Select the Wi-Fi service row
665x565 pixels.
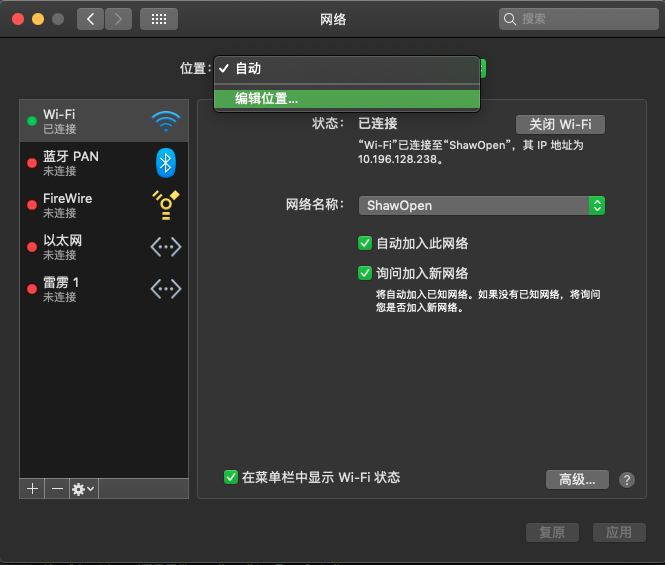[x=104, y=121]
